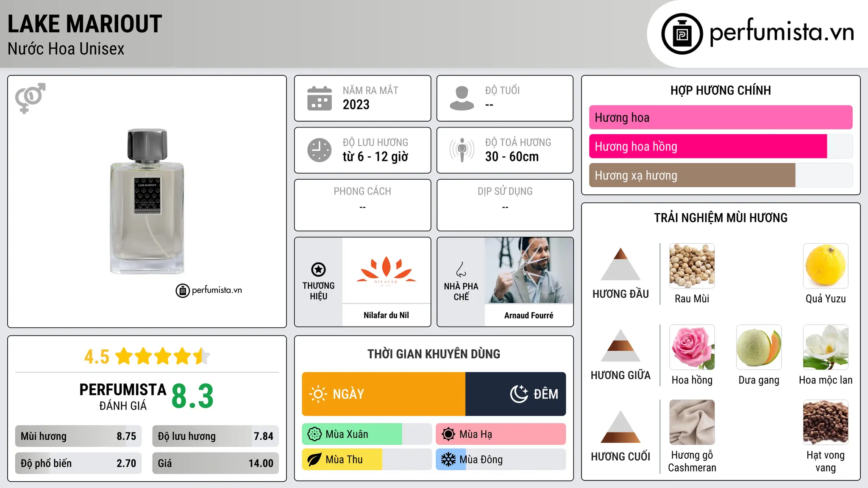This screenshot has height=488, width=868.
Task: Click the unisex gender symbol icon
Action: point(30,98)
